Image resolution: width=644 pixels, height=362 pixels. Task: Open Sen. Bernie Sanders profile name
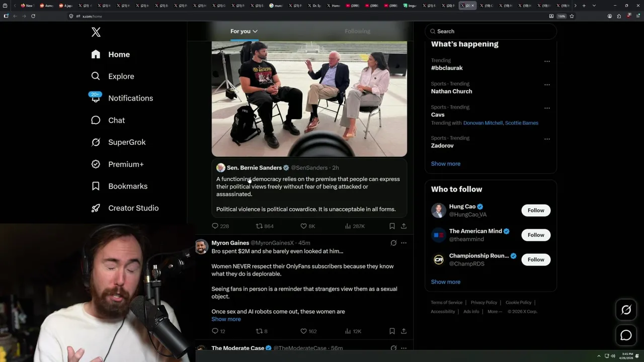point(254,168)
